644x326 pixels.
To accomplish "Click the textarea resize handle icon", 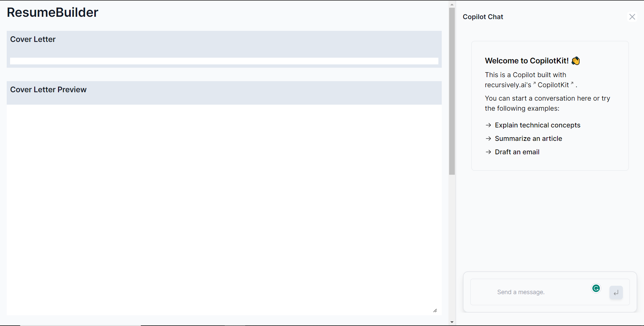I will coord(435,311).
